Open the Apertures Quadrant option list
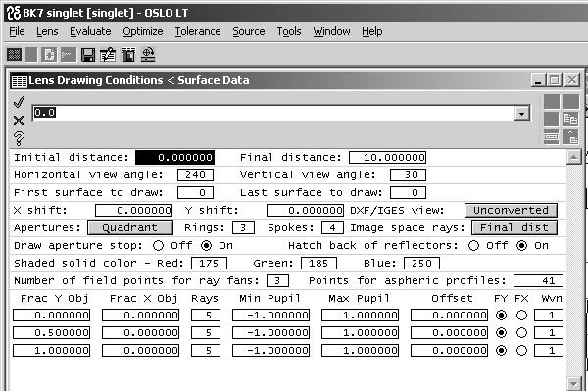588x391 pixels. point(130,228)
